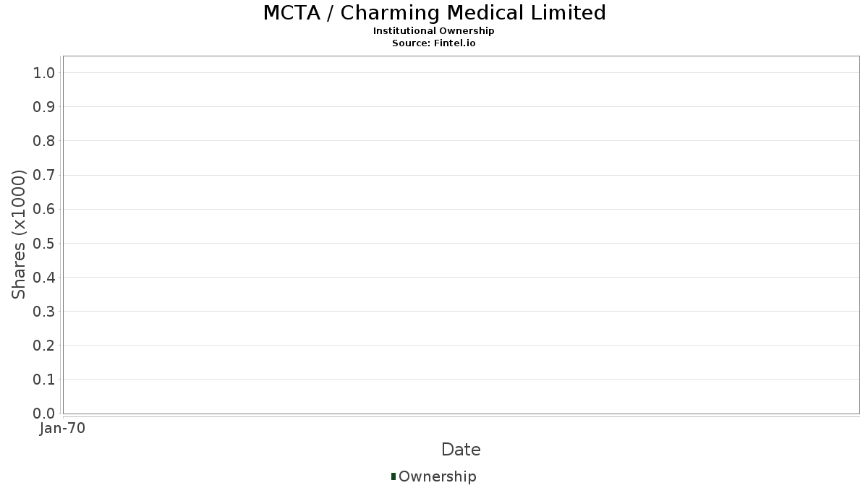The height and width of the screenshot is (488, 868).
Task: Select the 0.8 y-axis tick label
Action: (x=44, y=141)
